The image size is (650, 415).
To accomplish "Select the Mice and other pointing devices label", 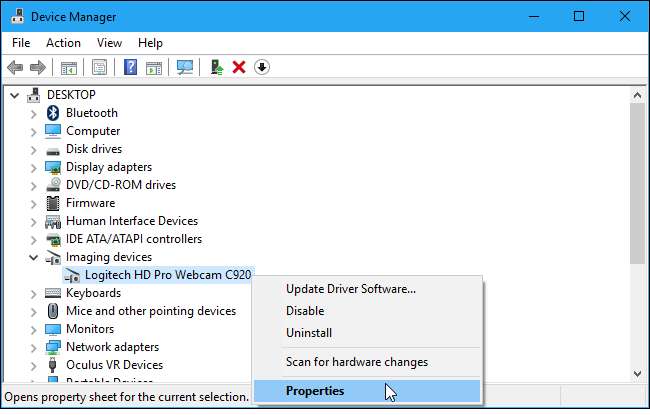I will click(151, 311).
